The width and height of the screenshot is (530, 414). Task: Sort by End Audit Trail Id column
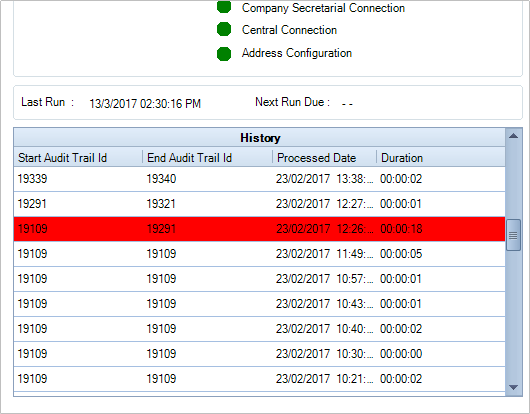208,157
